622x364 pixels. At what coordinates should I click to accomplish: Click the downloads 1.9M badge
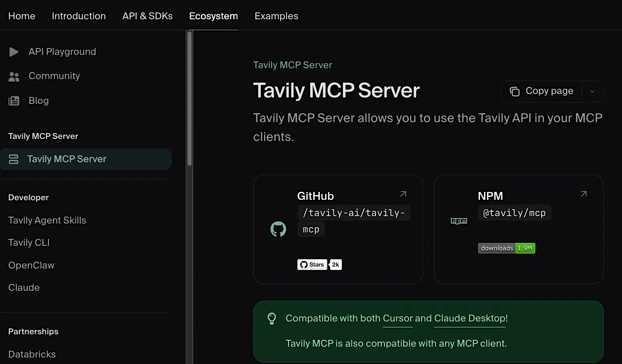coord(507,248)
